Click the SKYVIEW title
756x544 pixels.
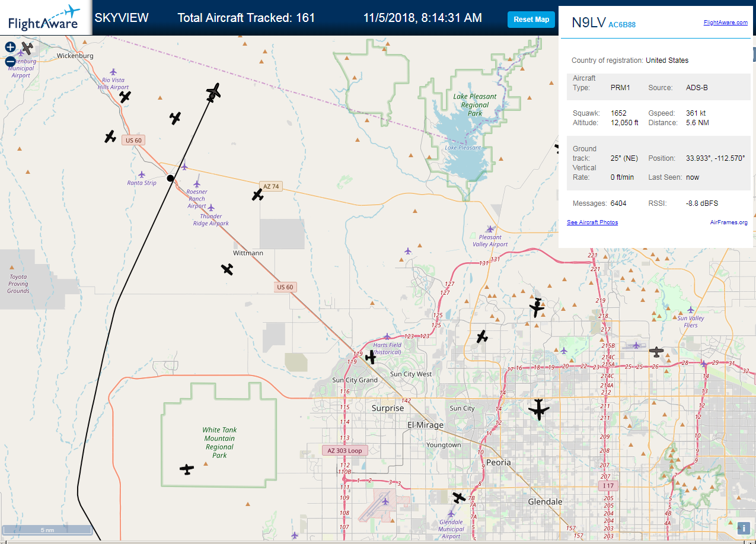pyautogui.click(x=122, y=18)
